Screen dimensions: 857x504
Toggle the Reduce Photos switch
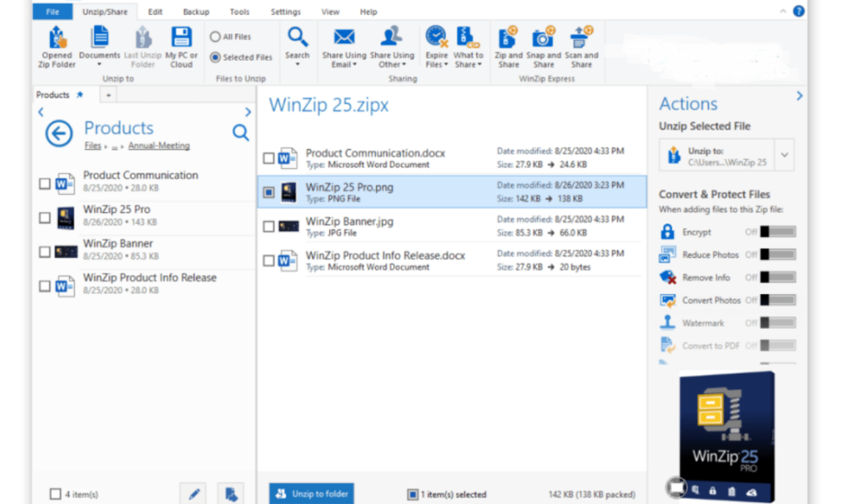coord(778,255)
